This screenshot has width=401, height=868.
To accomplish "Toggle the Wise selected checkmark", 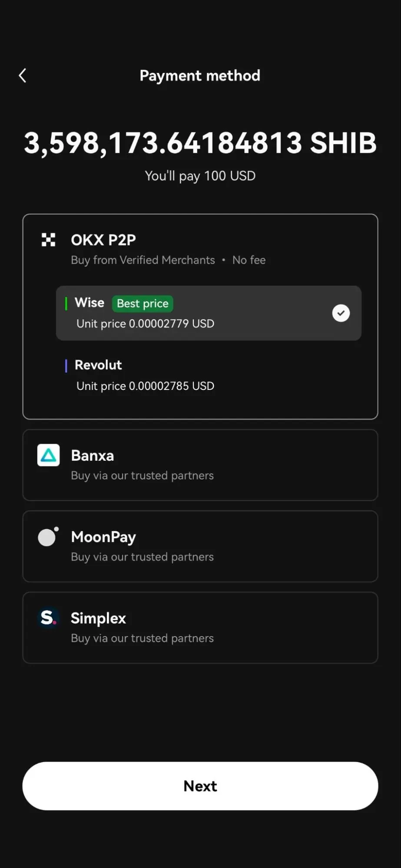I will coord(341,313).
